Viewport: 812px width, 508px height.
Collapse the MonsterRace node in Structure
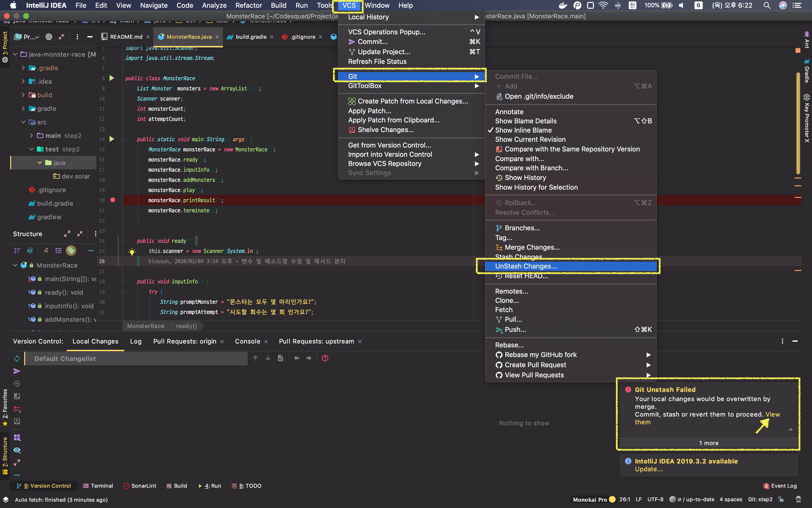15,265
